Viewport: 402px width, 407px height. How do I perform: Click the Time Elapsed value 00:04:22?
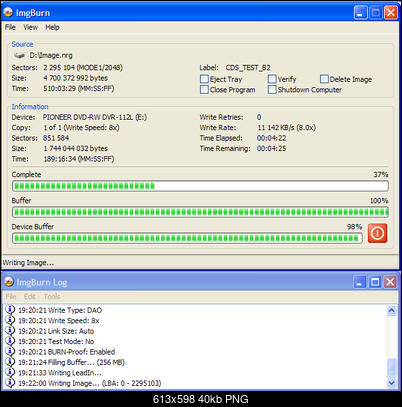coord(271,138)
